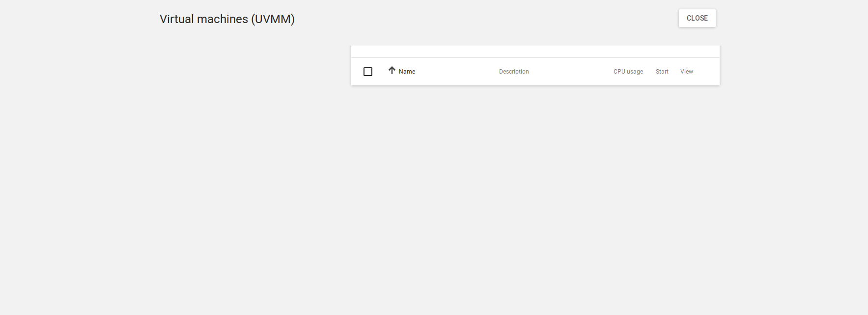
Task: Sort by the Description column header
Action: point(514,72)
